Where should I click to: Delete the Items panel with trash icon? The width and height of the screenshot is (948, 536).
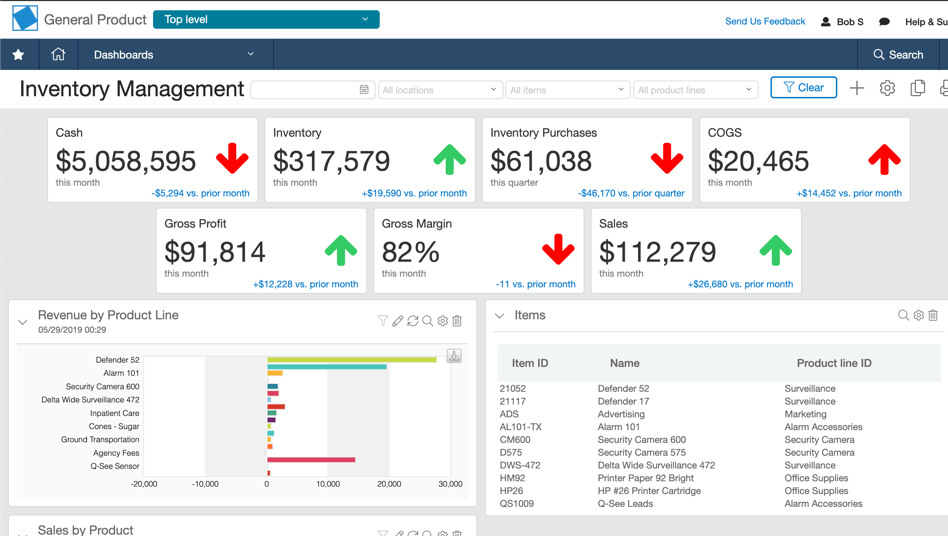pos(933,316)
